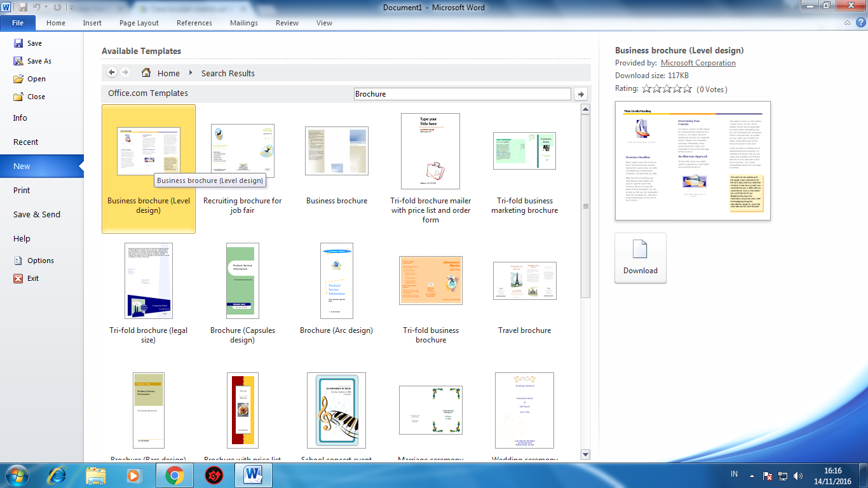Viewport: 868px width, 488px height.
Task: Open the network tray icon
Action: pyautogui.click(x=783, y=475)
